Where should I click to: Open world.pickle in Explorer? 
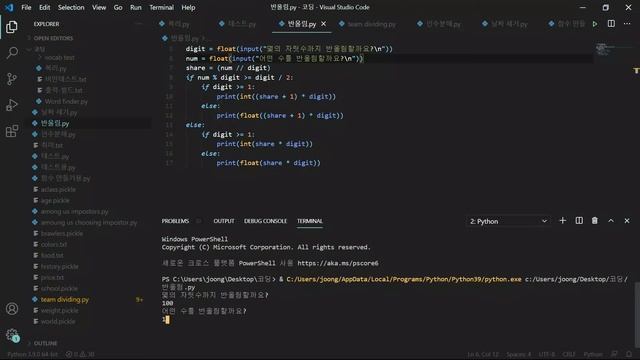58,321
